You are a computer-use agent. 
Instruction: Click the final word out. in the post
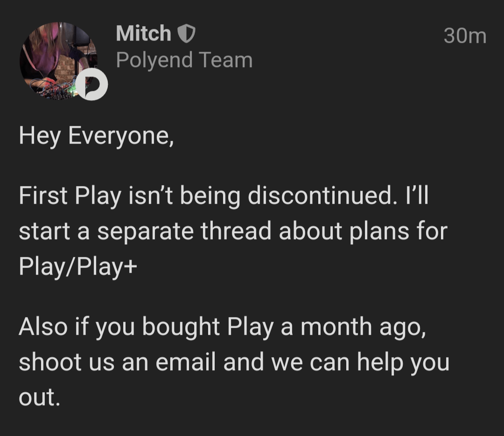click(x=40, y=397)
